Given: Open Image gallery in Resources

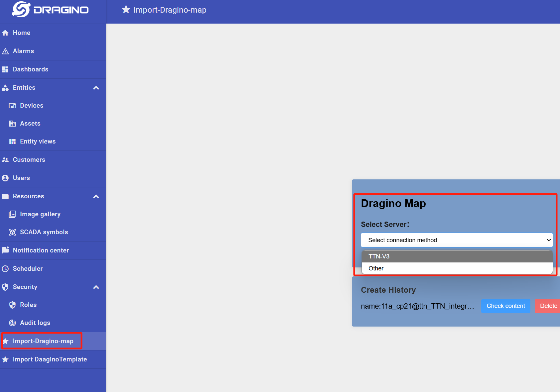Looking at the screenshot, I should [x=53, y=214].
